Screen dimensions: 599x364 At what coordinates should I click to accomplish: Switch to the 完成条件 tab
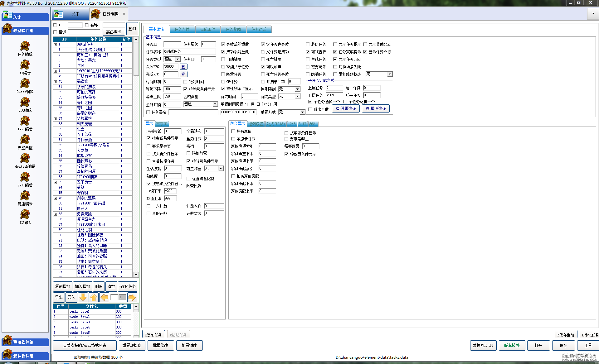pos(208,29)
